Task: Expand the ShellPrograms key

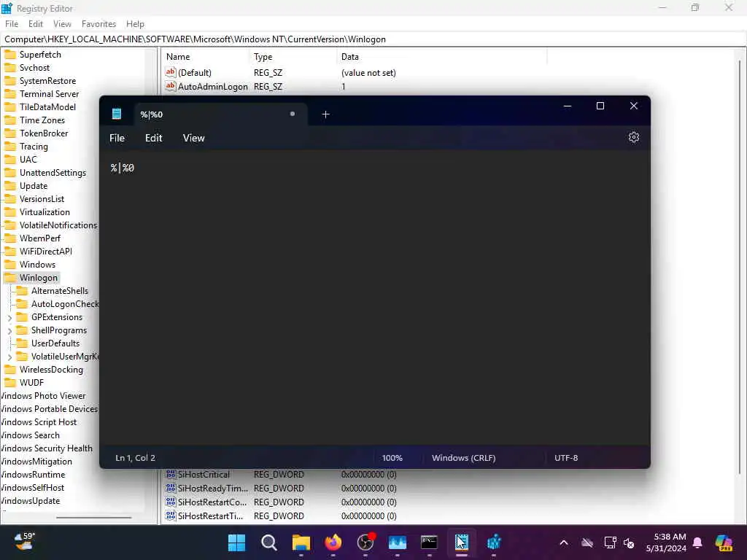Action: (x=9, y=330)
